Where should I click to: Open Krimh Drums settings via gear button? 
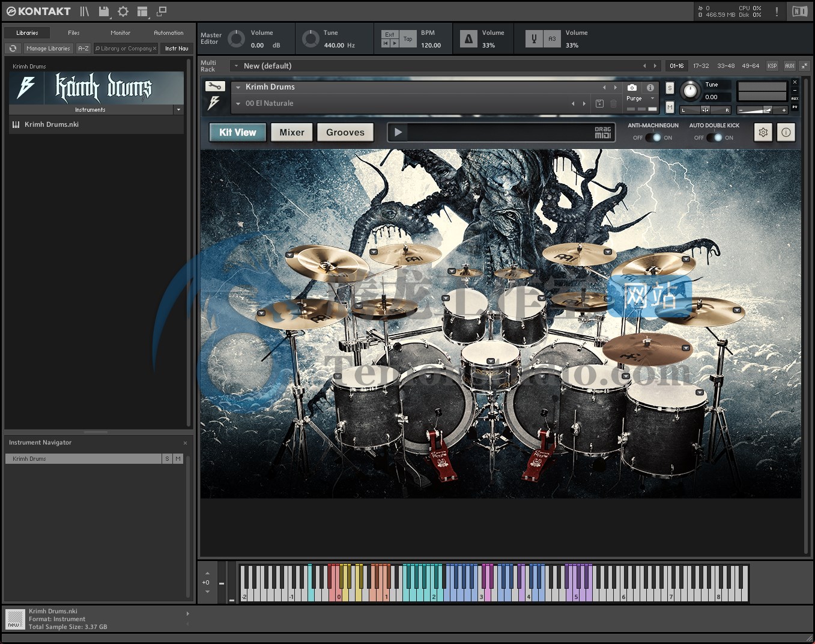(763, 132)
